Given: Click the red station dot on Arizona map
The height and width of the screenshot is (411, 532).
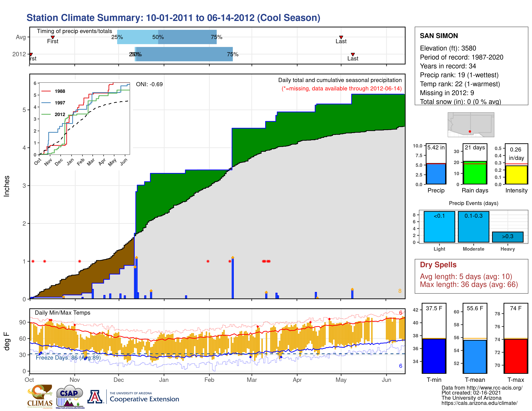Looking at the screenshot, I should click(470, 132).
